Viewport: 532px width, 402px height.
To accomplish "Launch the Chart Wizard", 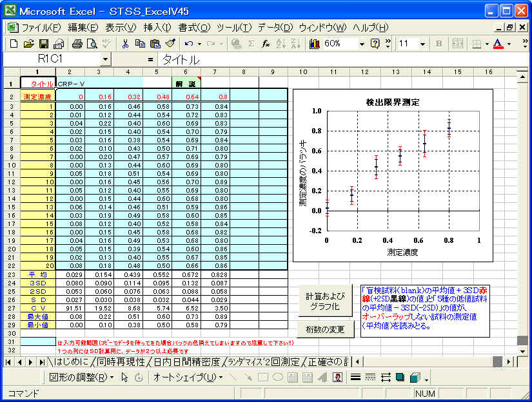I will tap(315, 44).
